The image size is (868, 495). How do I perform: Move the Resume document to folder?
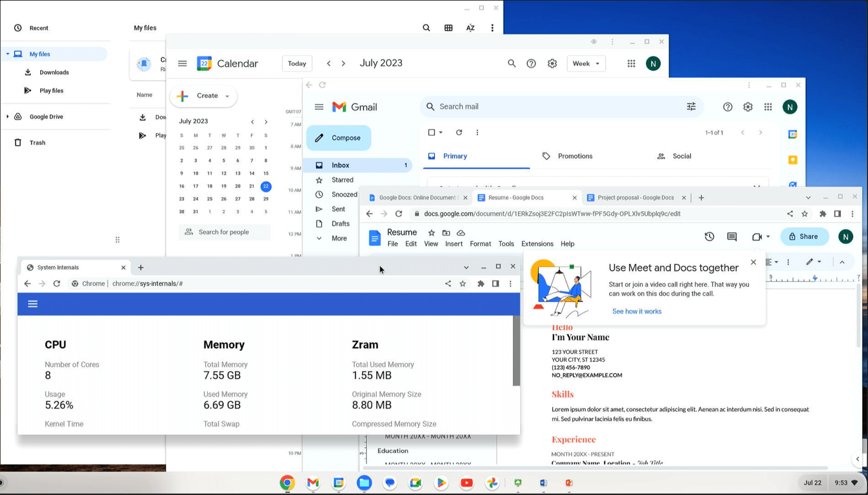tap(446, 233)
